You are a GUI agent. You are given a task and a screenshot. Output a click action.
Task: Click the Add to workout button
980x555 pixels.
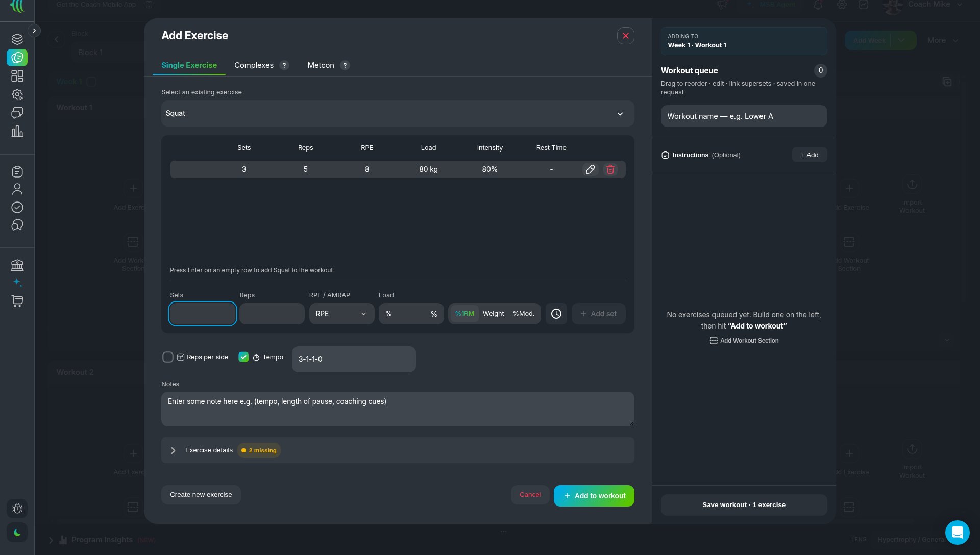coord(594,496)
